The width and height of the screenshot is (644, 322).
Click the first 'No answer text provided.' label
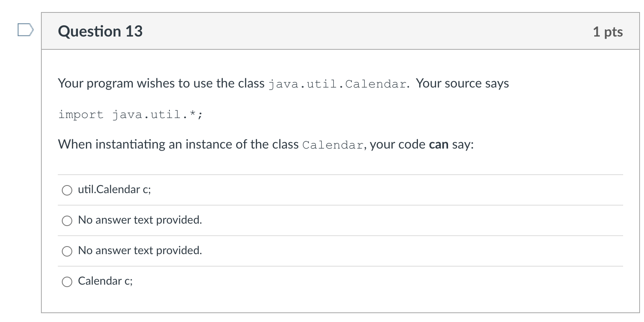tap(140, 220)
